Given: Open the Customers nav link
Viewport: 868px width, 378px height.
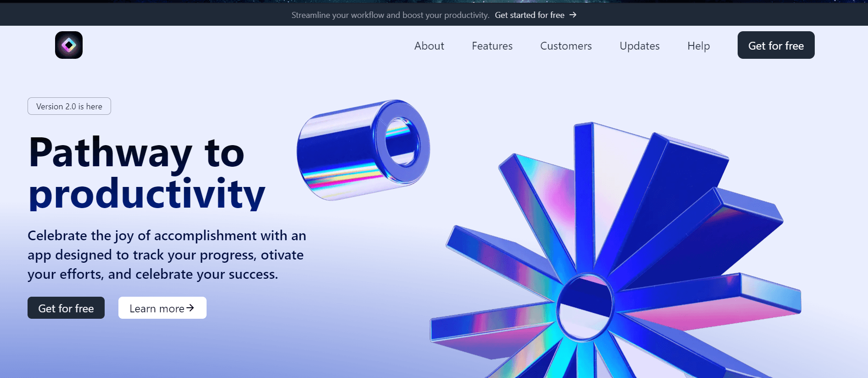Looking at the screenshot, I should click(566, 46).
